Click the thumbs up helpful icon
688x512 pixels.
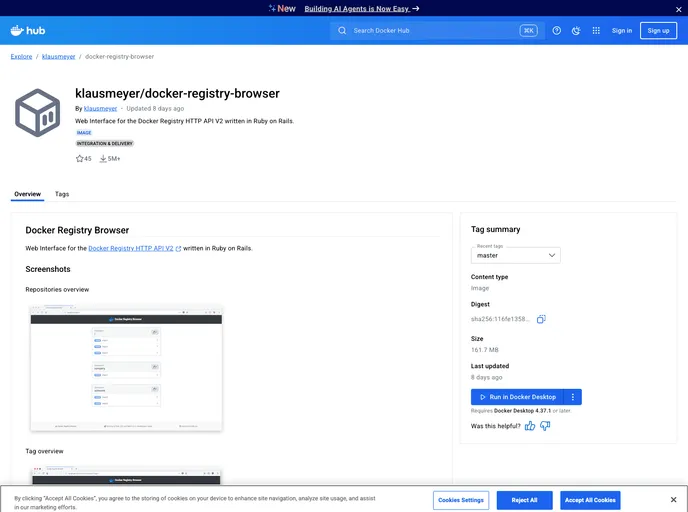[x=530, y=426]
